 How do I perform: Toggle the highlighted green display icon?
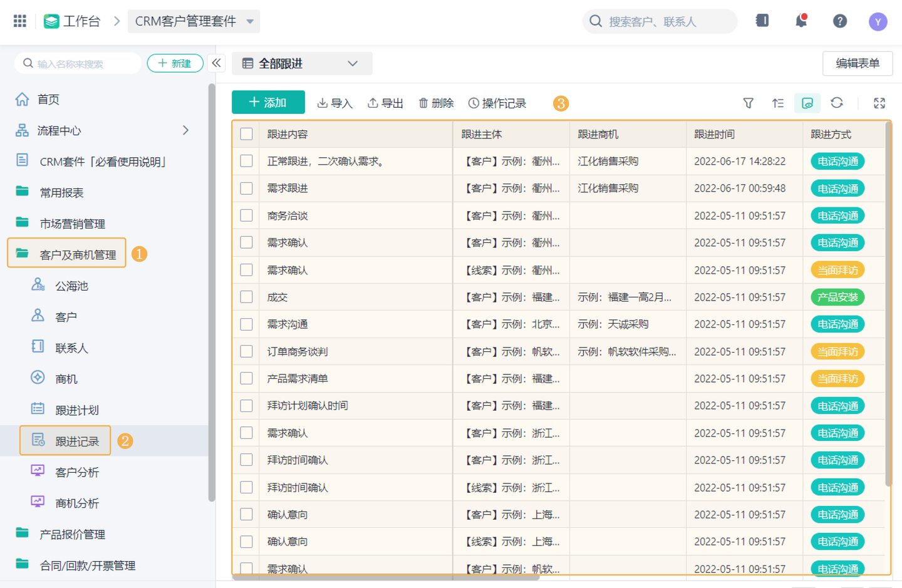(807, 103)
